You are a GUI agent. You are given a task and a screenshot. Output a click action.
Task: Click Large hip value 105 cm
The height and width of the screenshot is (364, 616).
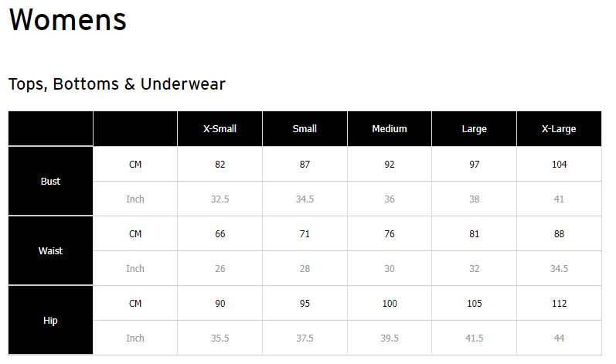474,304
